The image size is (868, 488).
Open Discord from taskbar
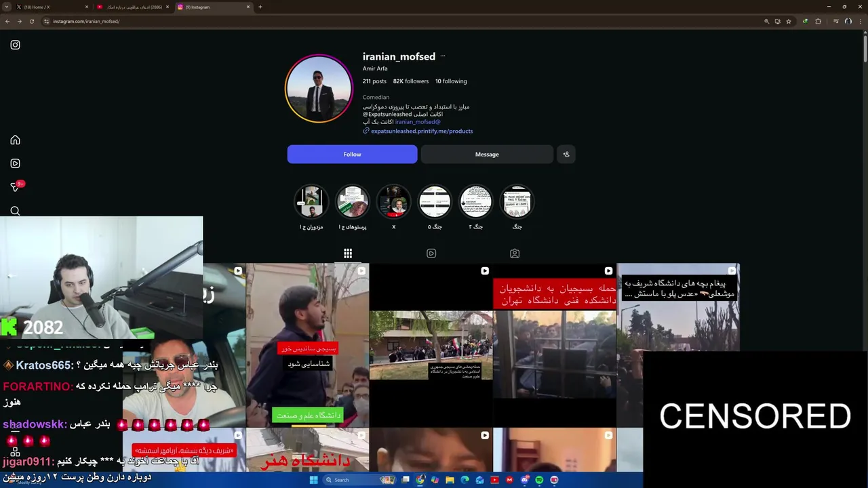[x=524, y=480]
